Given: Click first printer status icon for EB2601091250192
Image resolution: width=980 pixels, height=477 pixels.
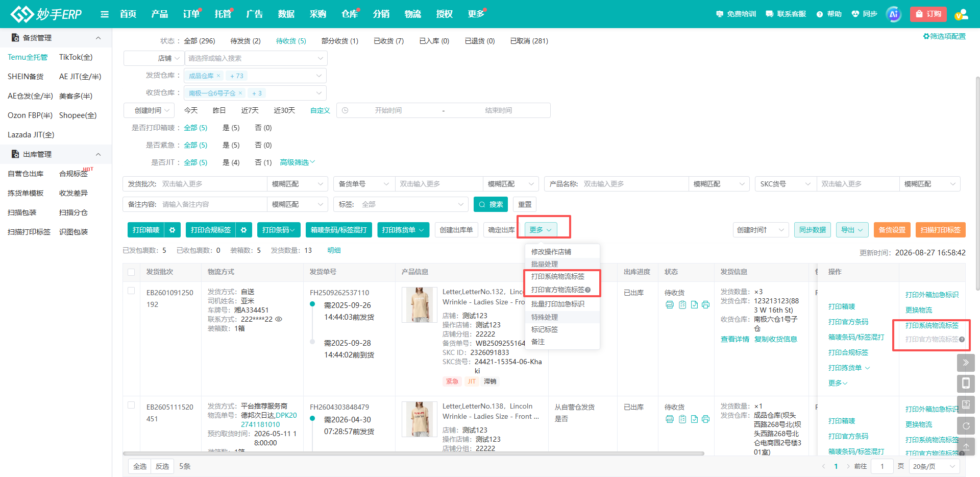Looking at the screenshot, I should pos(670,305).
